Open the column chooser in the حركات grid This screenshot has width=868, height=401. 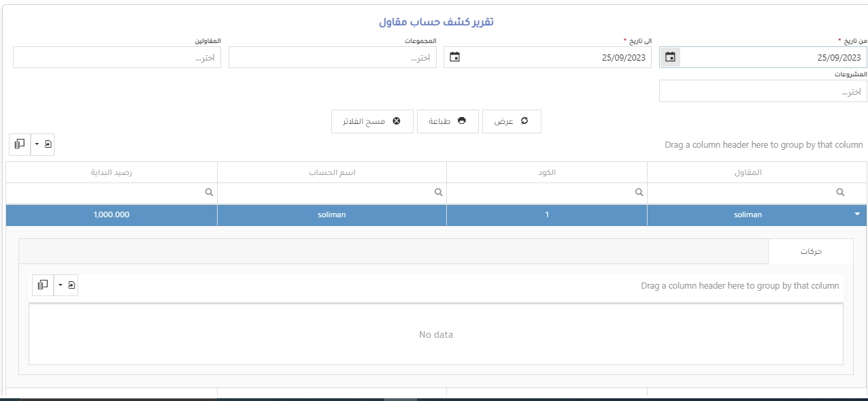coord(43,285)
